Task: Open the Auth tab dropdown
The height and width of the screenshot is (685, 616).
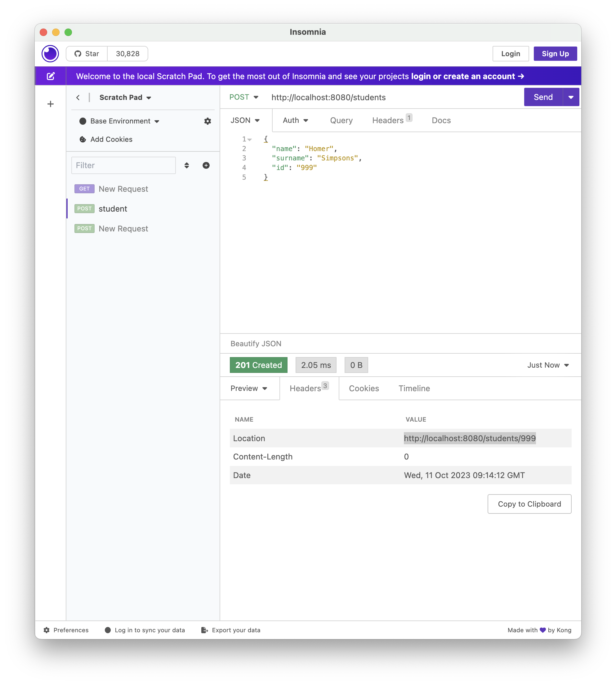Action: (295, 120)
